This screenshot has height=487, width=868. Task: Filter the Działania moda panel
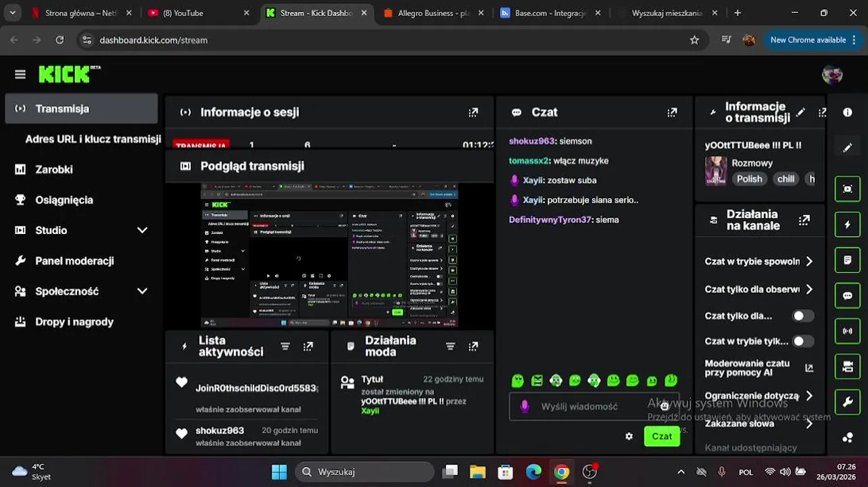pyautogui.click(x=450, y=346)
